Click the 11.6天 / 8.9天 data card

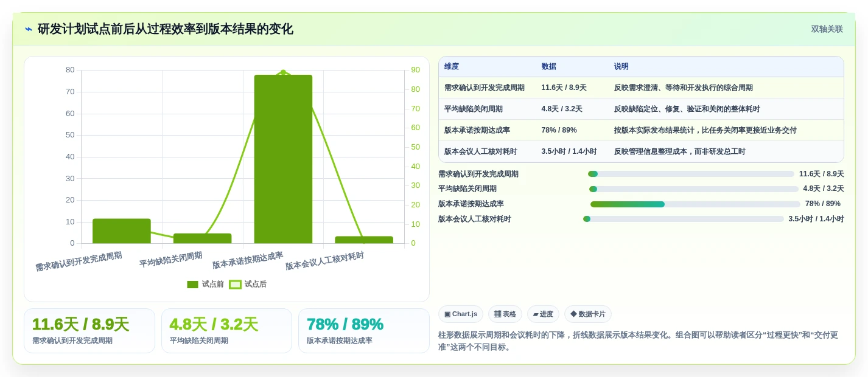pyautogui.click(x=89, y=331)
